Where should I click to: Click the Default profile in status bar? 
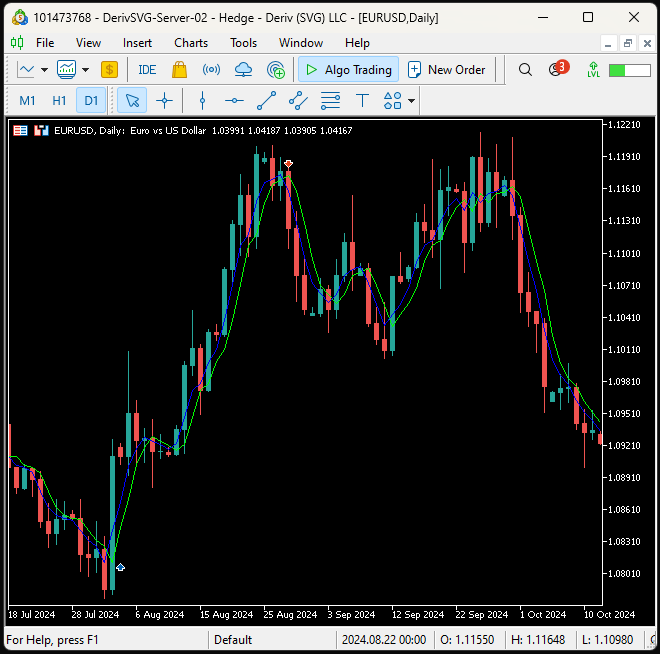coord(233,640)
